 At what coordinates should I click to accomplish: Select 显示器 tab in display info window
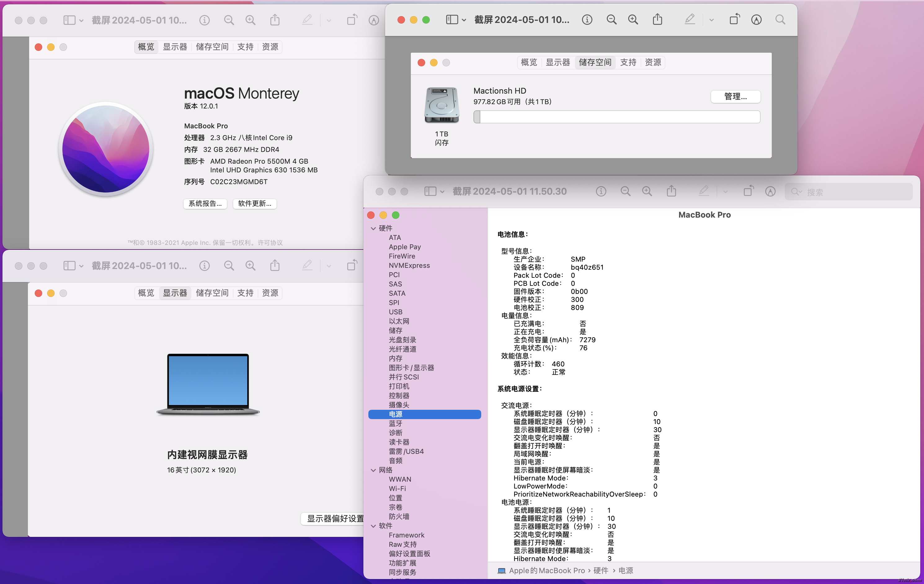tap(175, 293)
